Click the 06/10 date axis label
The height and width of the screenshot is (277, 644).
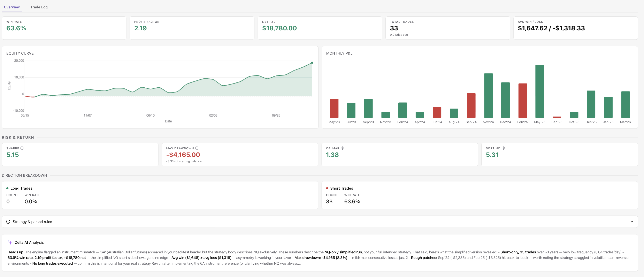[x=151, y=115]
